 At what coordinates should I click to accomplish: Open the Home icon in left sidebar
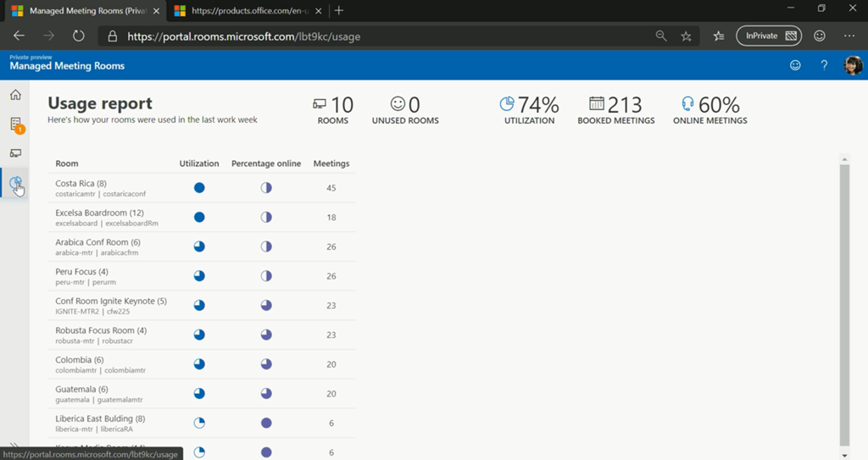tap(15, 94)
